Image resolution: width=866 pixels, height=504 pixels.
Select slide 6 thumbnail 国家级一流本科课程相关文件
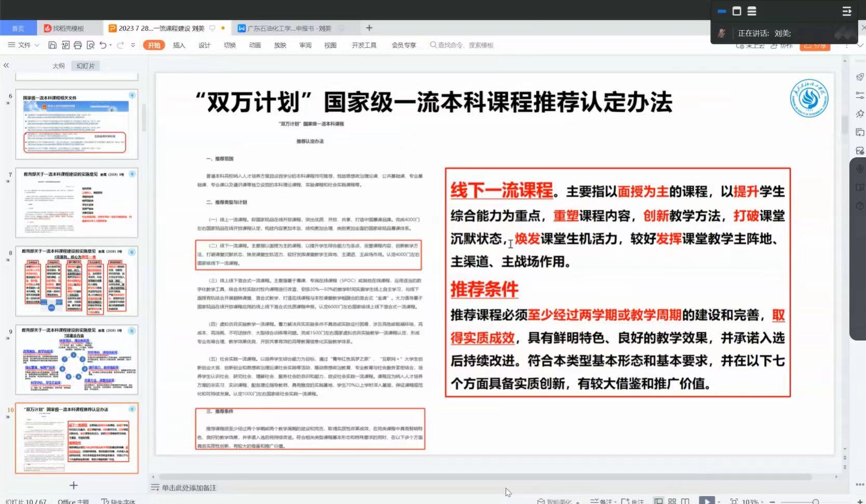pyautogui.click(x=77, y=125)
